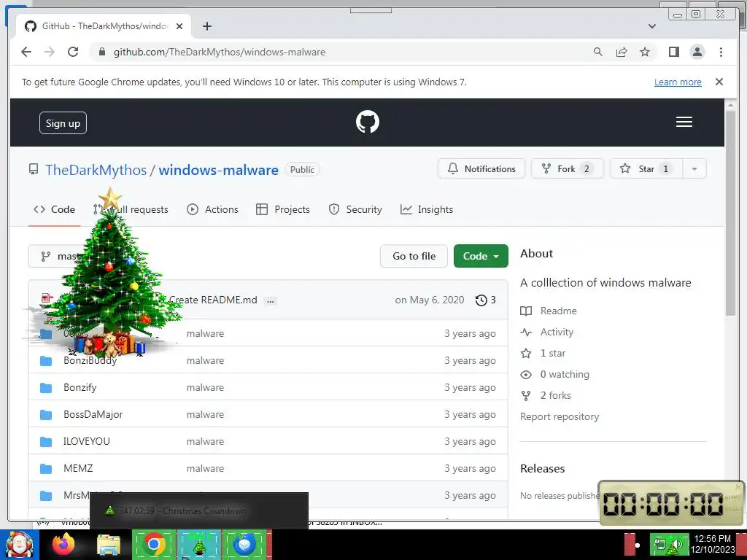Viewport: 747px width, 560px height.
Task: Expand the tab search chevron
Action: (x=651, y=26)
